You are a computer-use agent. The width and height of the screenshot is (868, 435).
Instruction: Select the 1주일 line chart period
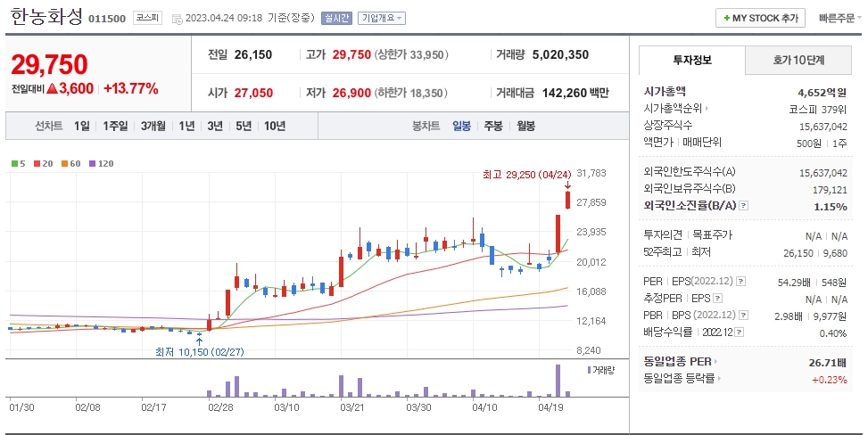tap(115, 127)
